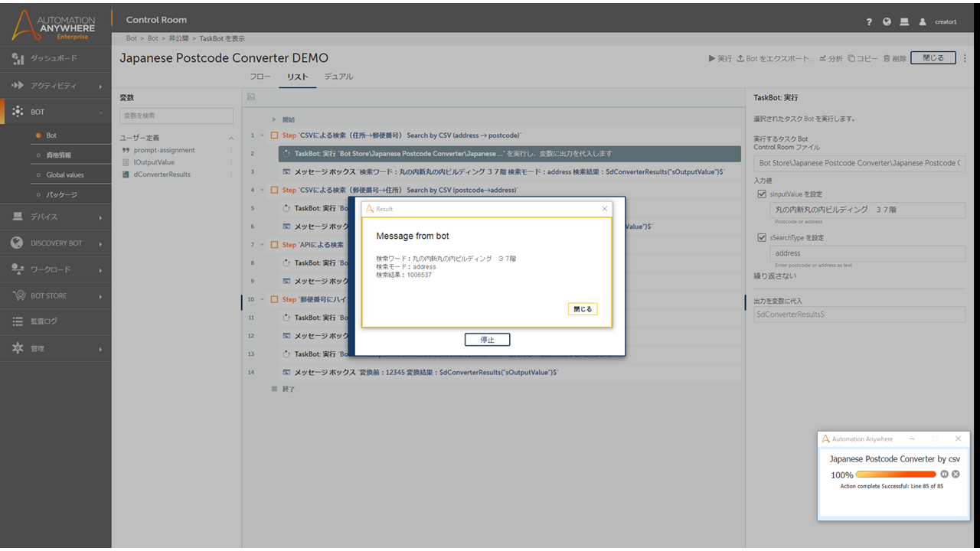Open the パッケージ packages submenu item
The image size is (980, 551).
click(x=62, y=195)
